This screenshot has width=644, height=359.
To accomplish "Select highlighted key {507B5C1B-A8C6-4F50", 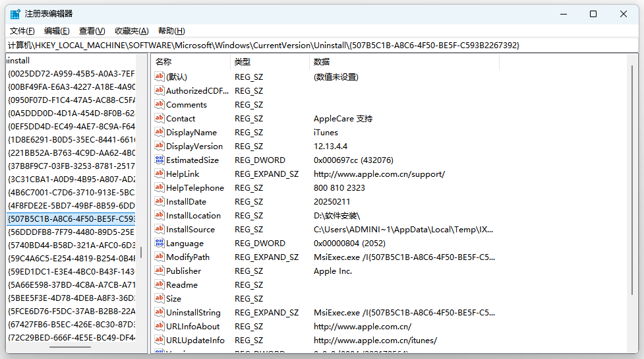I will pos(71,219).
